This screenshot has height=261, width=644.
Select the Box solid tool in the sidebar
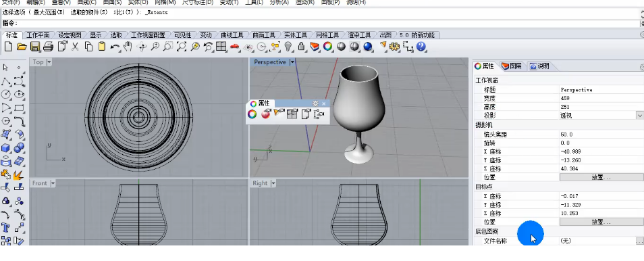[x=6, y=148]
